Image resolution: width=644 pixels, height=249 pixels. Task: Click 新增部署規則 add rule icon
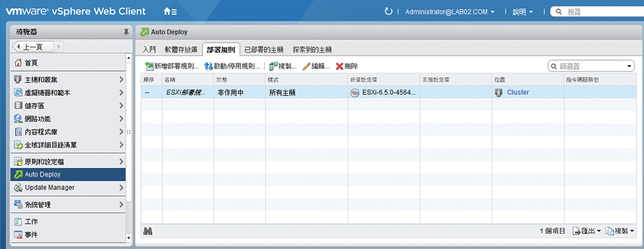149,66
